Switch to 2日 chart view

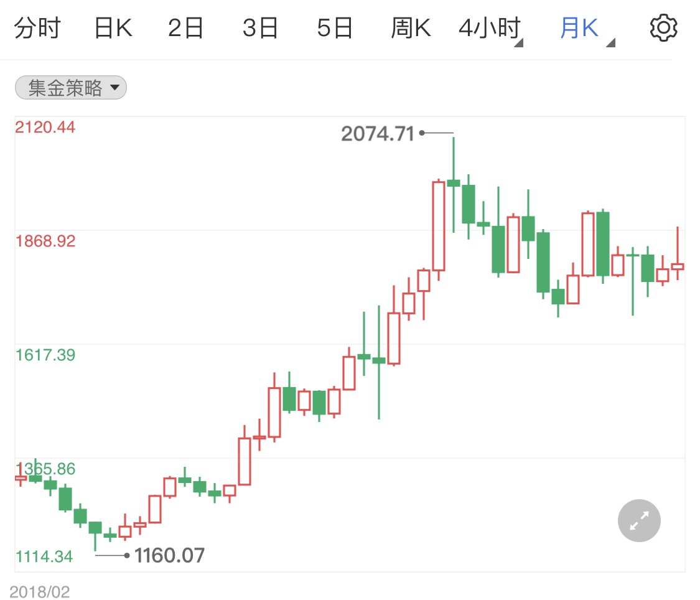pyautogui.click(x=185, y=29)
